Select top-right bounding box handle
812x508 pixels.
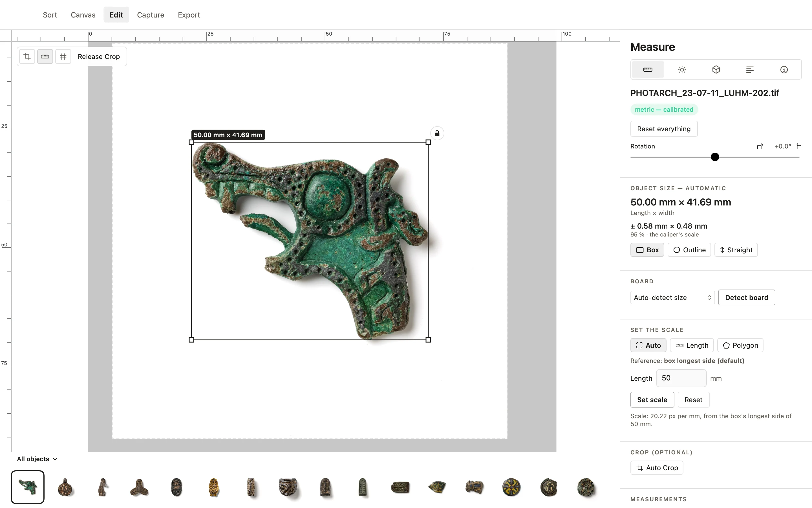click(428, 142)
